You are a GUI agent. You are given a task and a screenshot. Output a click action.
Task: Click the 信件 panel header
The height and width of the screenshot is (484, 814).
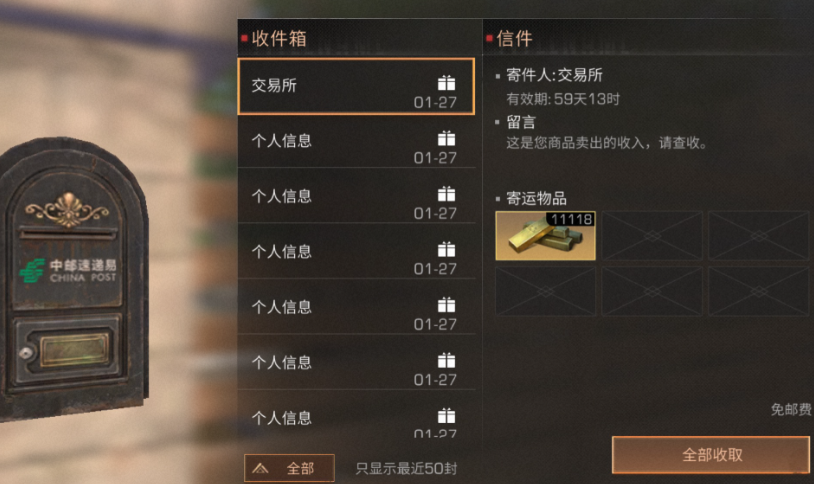point(514,38)
